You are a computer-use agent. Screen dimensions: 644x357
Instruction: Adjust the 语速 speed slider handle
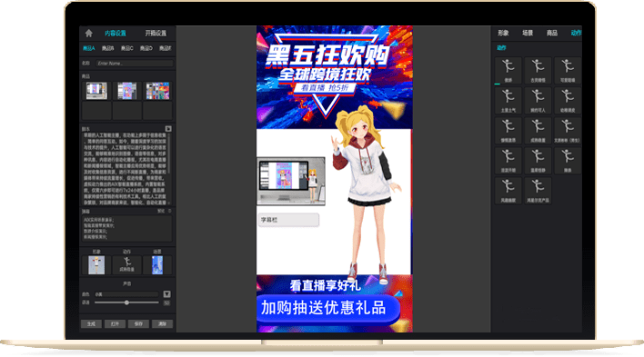point(127,302)
